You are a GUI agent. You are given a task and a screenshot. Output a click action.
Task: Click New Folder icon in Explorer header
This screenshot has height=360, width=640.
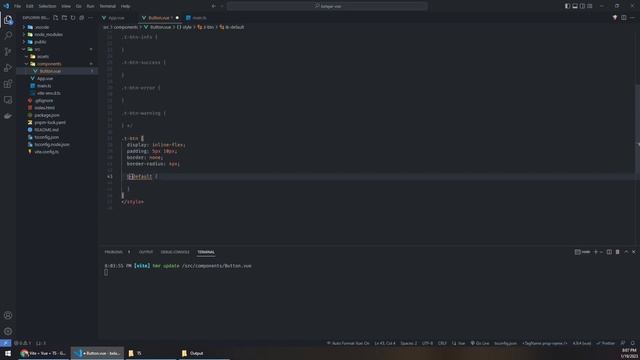pyautogui.click(x=64, y=18)
